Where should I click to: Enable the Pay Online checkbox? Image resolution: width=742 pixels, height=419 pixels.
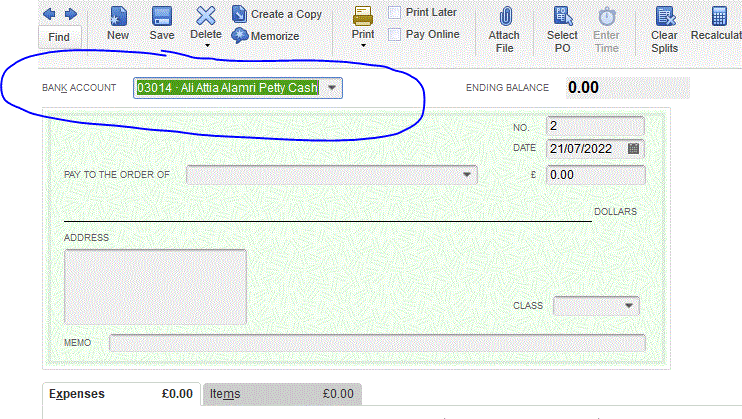394,34
